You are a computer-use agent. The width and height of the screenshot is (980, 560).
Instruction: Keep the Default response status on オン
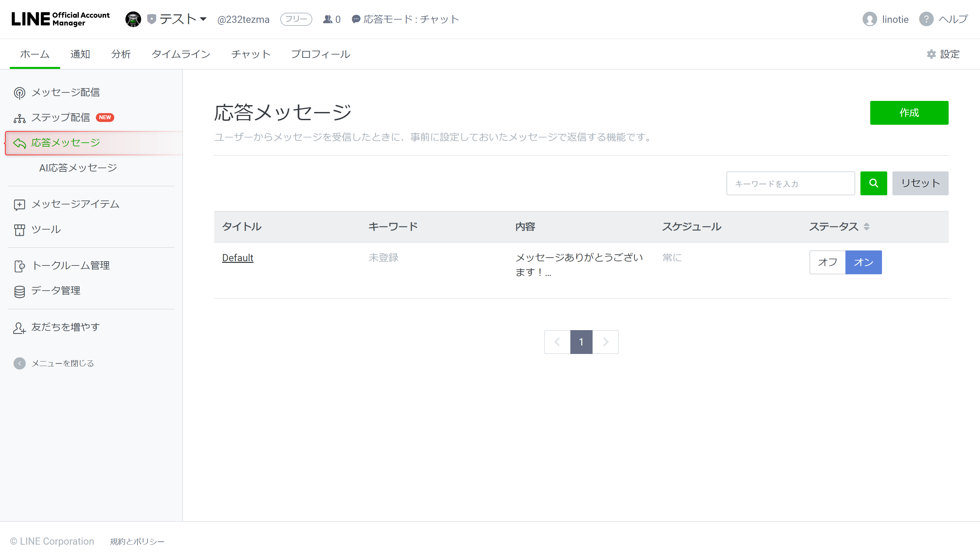[863, 262]
